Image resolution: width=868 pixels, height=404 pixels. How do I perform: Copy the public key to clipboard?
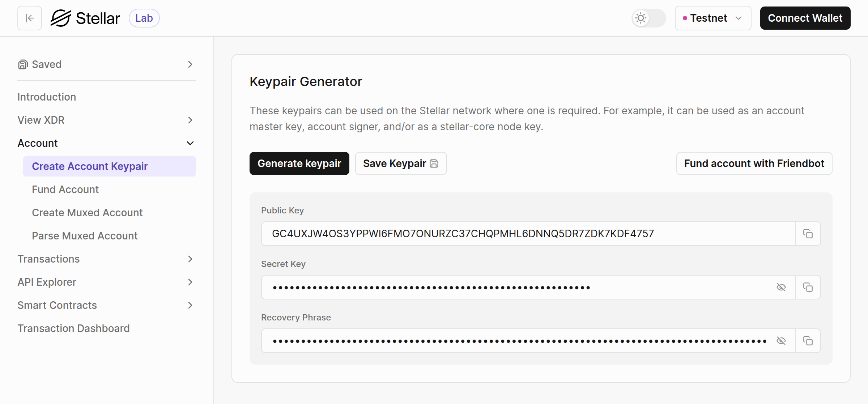click(808, 234)
